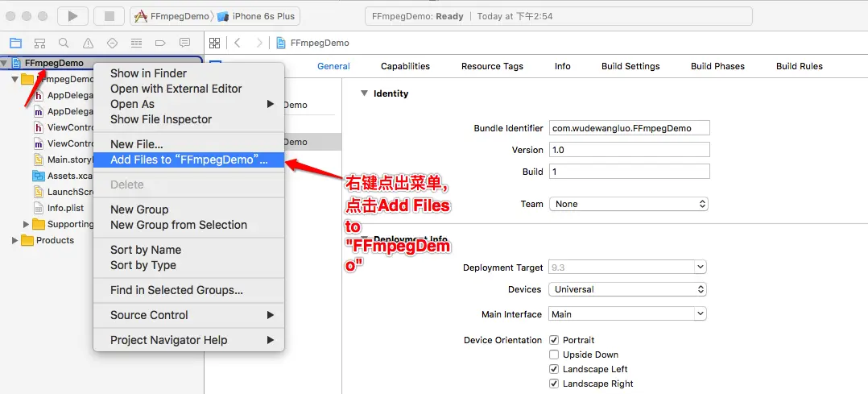This screenshot has width=868, height=394.
Task: Switch to the Build Settings tab
Action: pos(630,66)
